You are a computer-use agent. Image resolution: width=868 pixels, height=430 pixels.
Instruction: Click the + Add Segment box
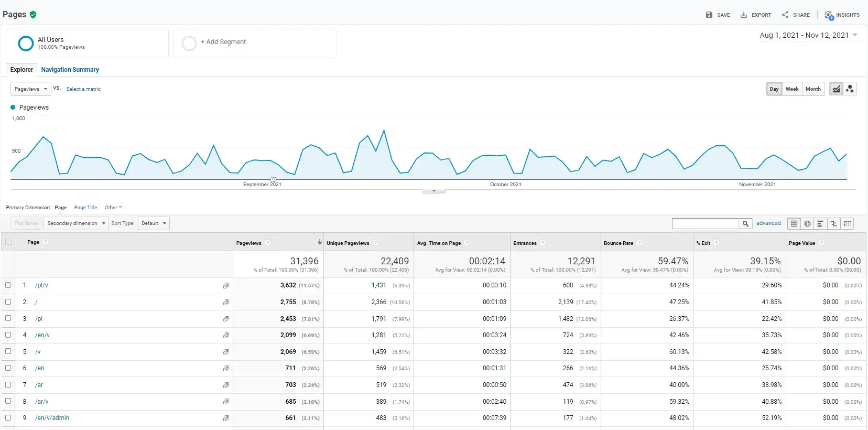coord(255,44)
